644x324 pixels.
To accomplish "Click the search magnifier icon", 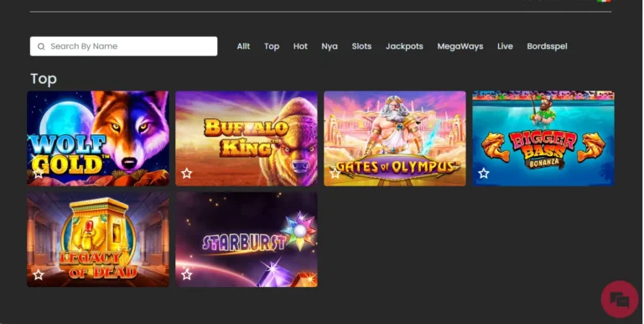I will click(x=41, y=46).
